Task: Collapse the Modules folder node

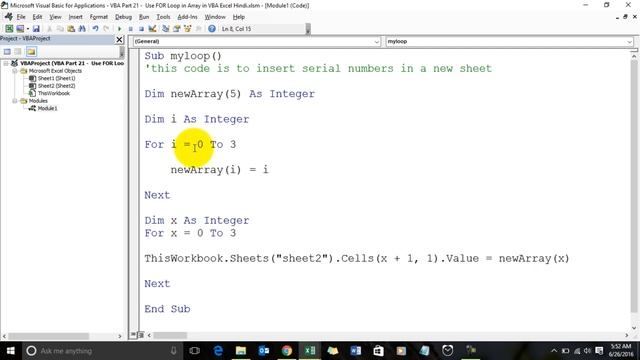Action: coord(15,101)
